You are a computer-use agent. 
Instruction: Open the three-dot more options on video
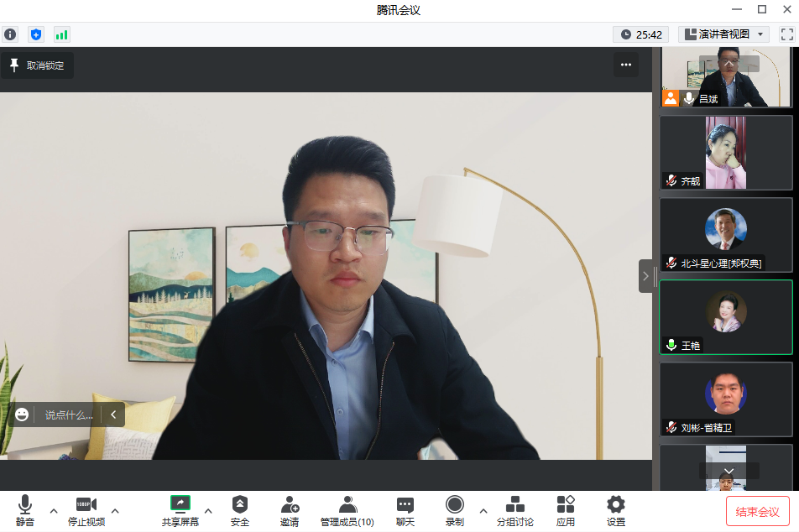pyautogui.click(x=626, y=65)
